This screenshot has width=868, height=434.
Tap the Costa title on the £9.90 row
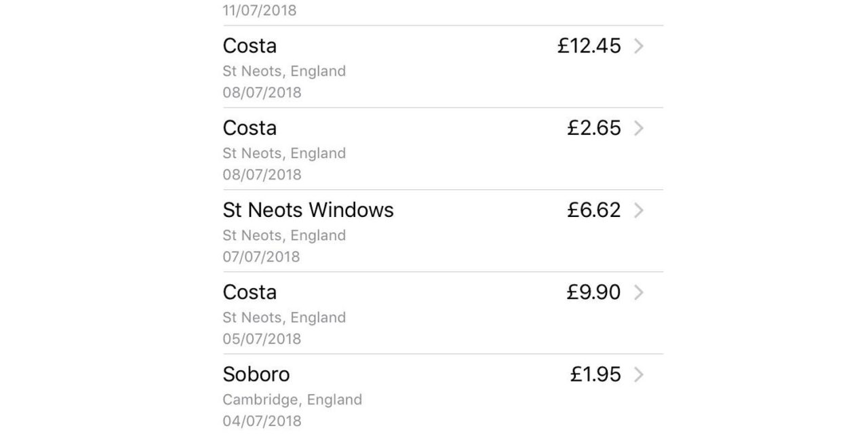point(250,292)
